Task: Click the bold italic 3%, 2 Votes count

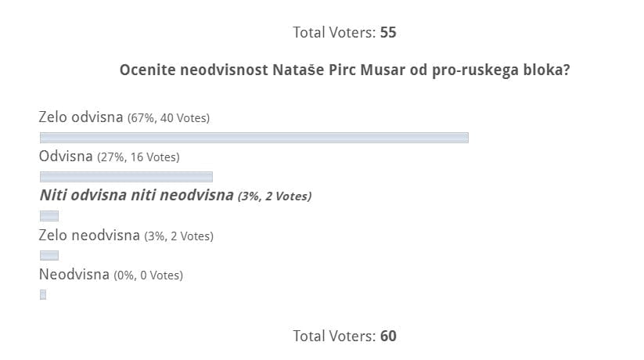Action: [275, 196]
